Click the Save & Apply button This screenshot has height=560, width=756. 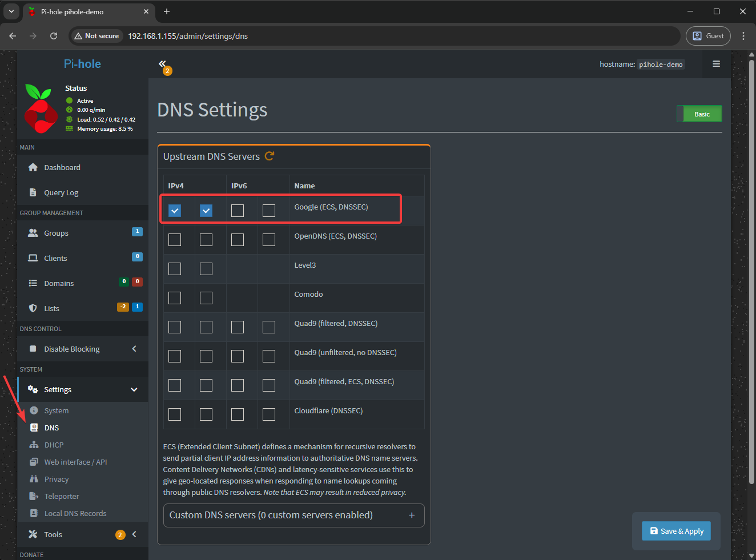click(677, 531)
